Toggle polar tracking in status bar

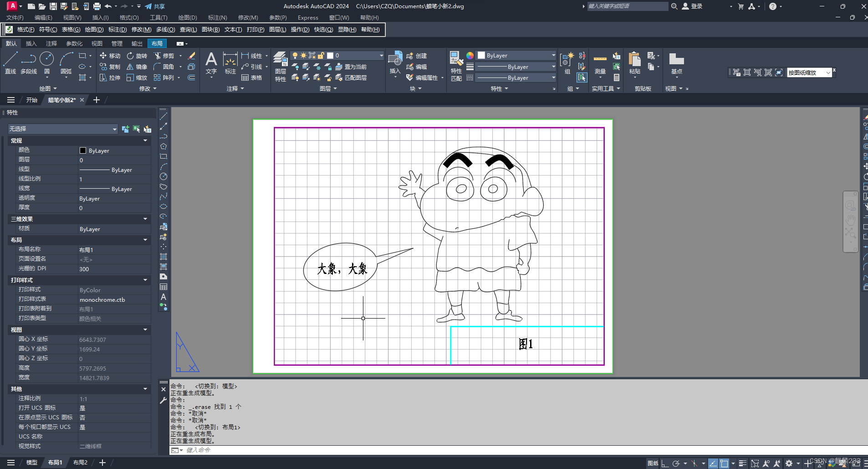click(x=676, y=463)
